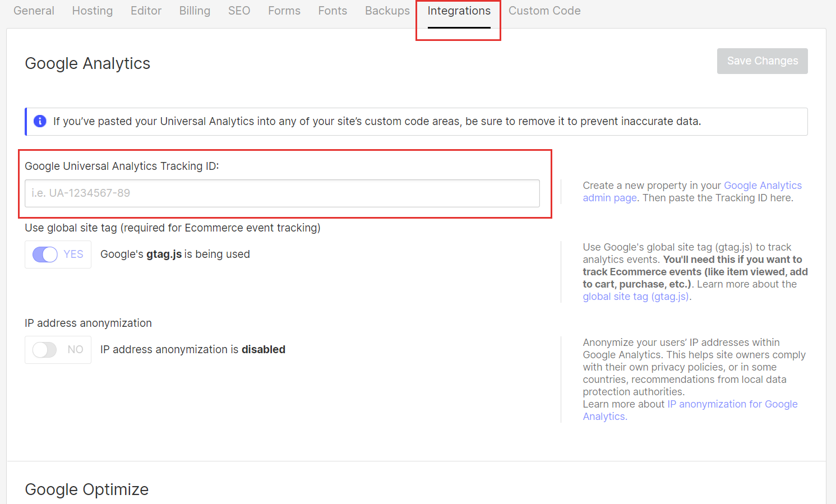Click 'IP address anonymization is disabled' text

click(x=193, y=349)
